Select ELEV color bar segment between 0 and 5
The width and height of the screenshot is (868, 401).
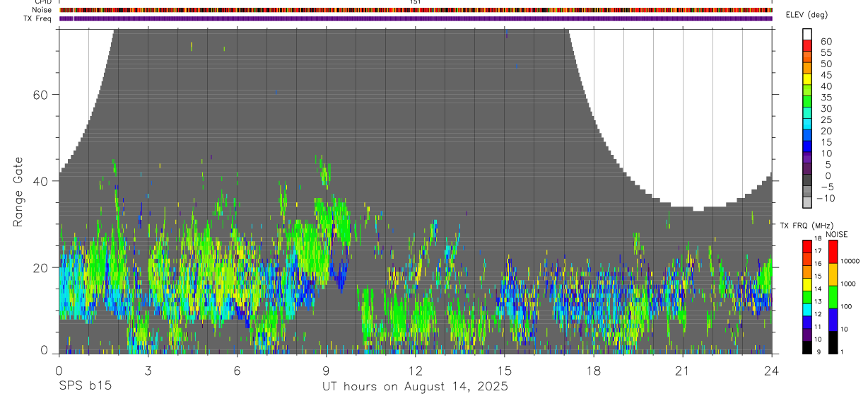click(807, 168)
